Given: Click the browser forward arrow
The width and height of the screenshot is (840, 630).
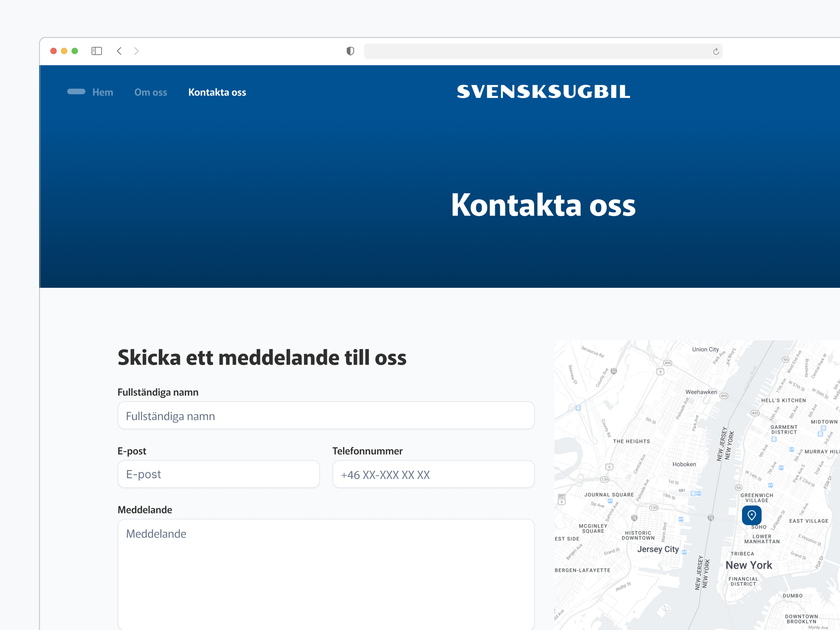Looking at the screenshot, I should [136, 51].
